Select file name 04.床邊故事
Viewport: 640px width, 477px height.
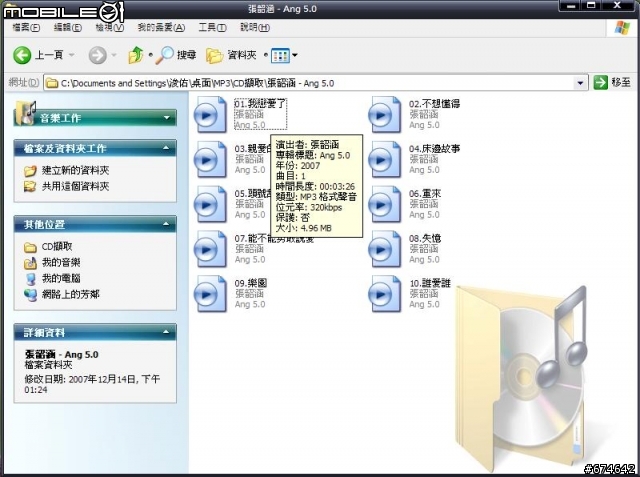pos(434,149)
